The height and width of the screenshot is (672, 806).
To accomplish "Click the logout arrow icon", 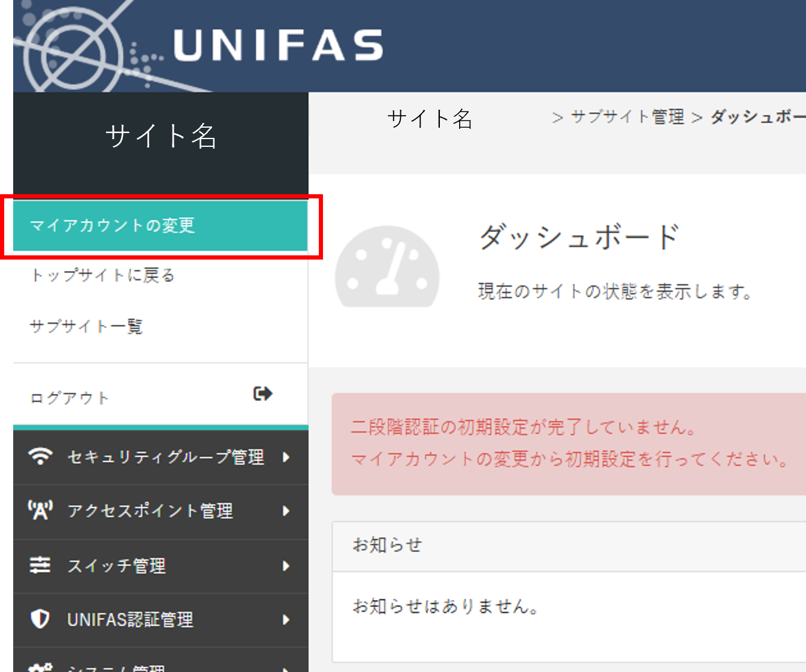I will coord(263,394).
